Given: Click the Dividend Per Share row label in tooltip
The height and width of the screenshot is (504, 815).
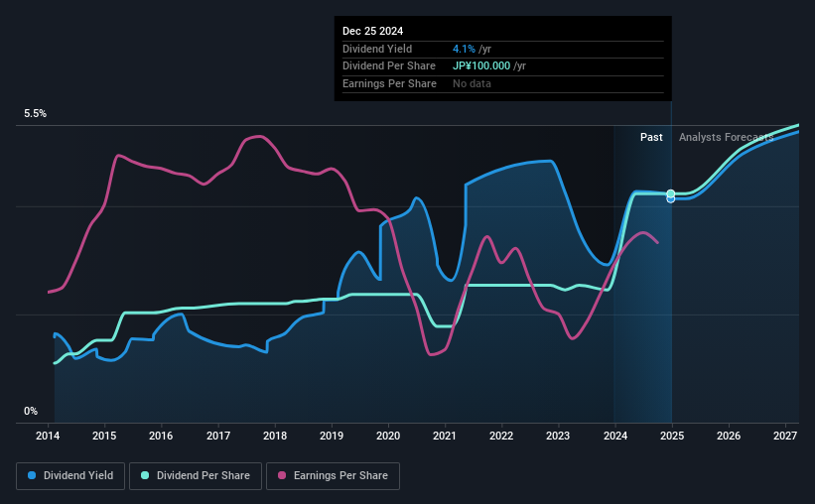Looking at the screenshot, I should (389, 66).
